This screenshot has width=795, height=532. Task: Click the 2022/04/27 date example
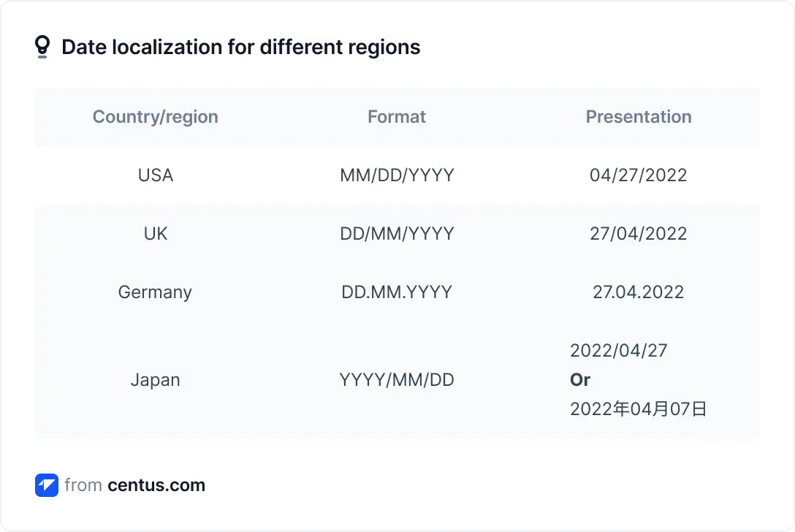(619, 351)
